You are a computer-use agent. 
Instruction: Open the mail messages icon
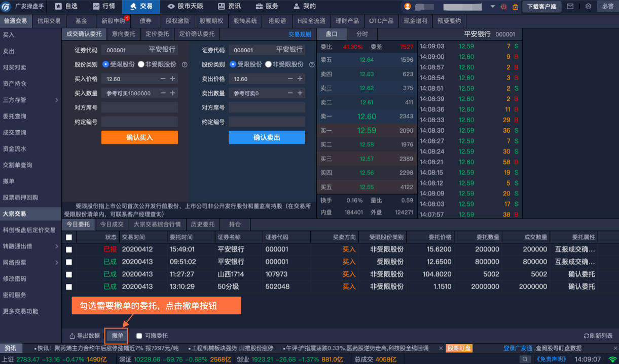point(570,7)
